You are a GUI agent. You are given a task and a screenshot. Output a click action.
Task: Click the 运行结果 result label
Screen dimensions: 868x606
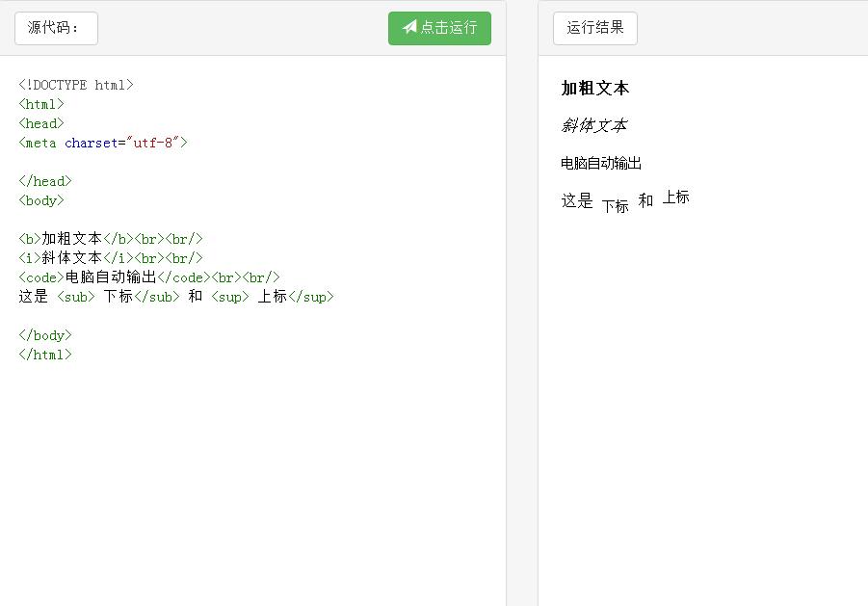[x=594, y=28]
